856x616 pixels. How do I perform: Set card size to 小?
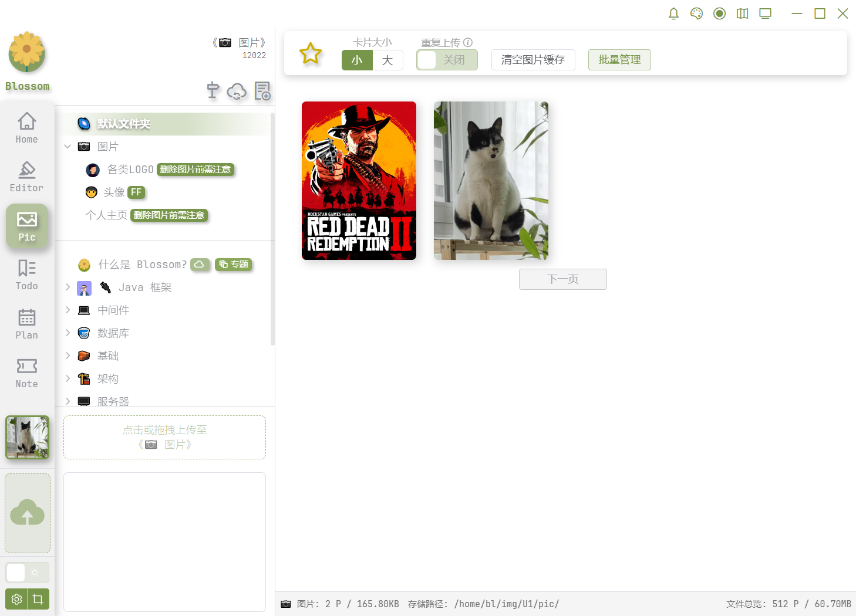point(357,60)
